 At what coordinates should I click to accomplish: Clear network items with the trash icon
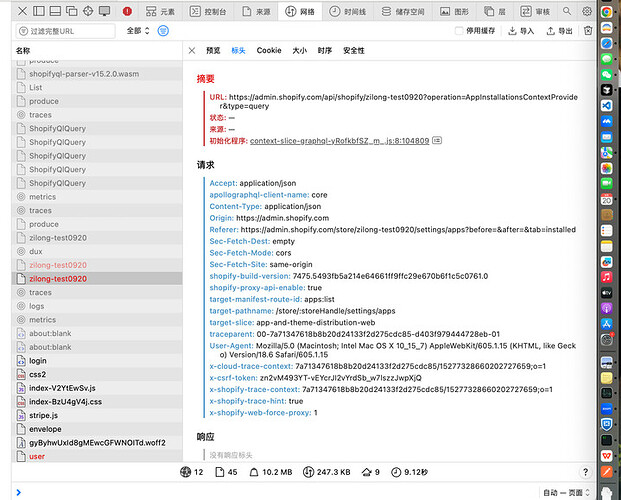pos(588,31)
